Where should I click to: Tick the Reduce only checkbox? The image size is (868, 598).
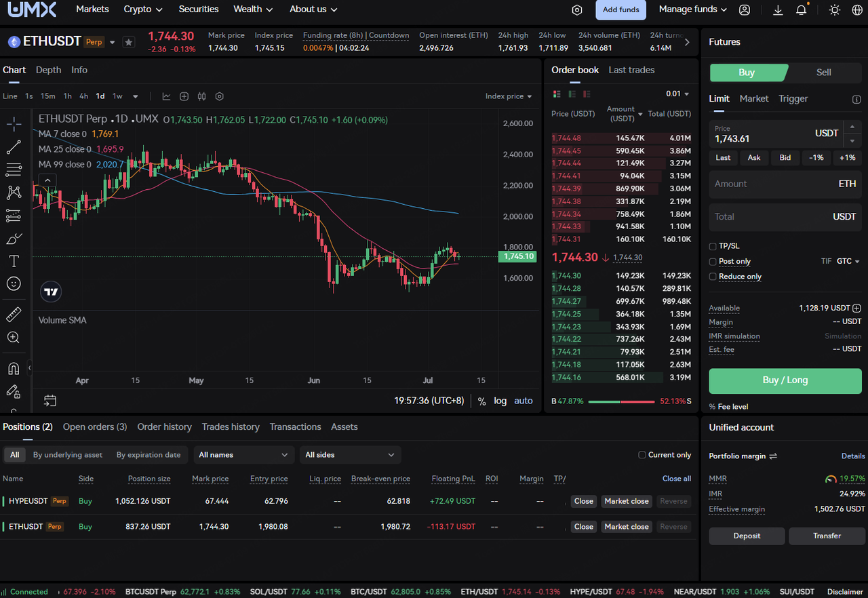(713, 277)
